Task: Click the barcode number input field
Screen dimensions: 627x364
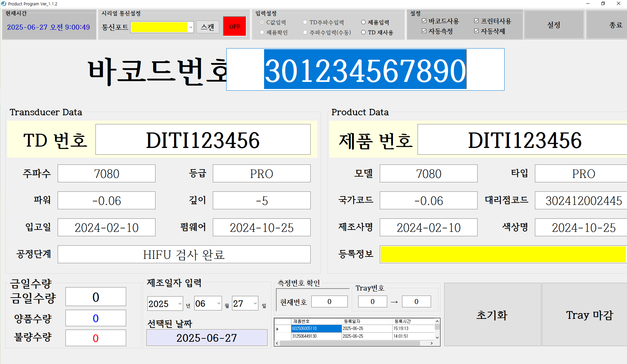Action: coord(365,70)
